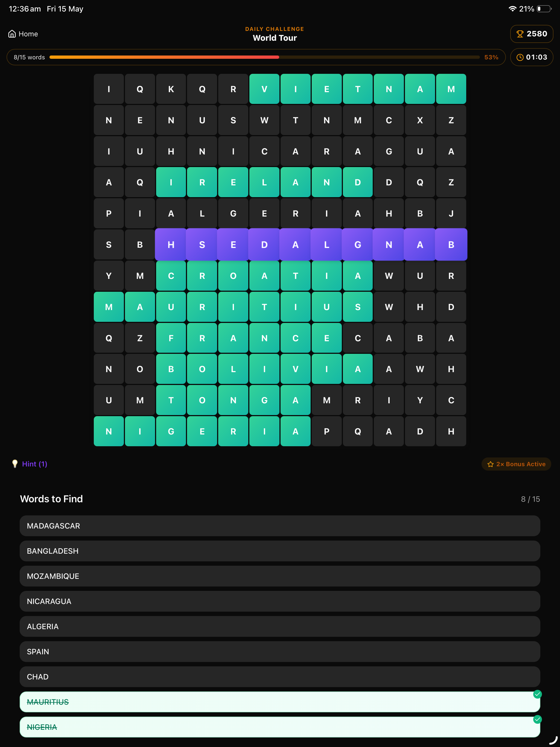This screenshot has width=560, height=747.
Task: Tap the World Tour title
Action: coord(275,38)
